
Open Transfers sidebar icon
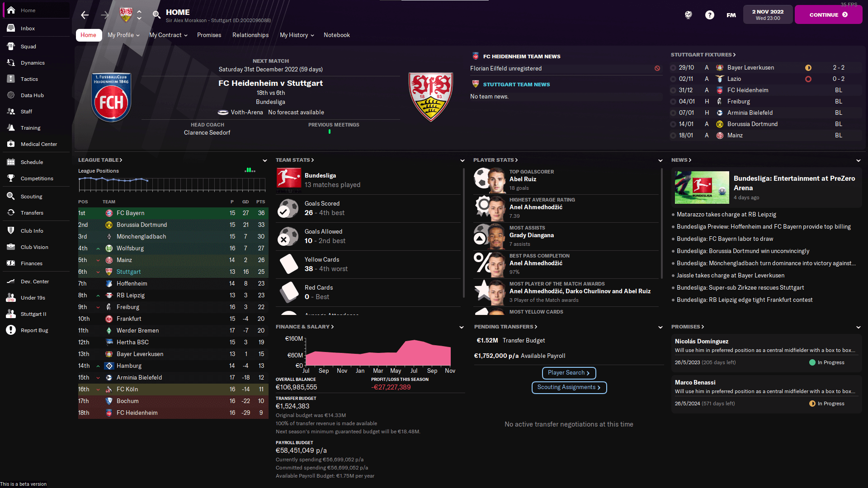click(x=11, y=213)
